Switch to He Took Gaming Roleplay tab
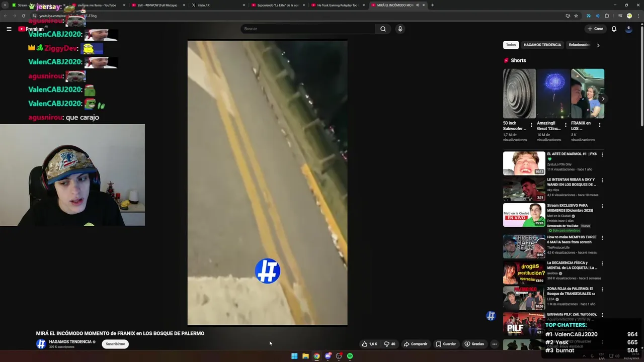The image size is (644, 362). click(337, 5)
